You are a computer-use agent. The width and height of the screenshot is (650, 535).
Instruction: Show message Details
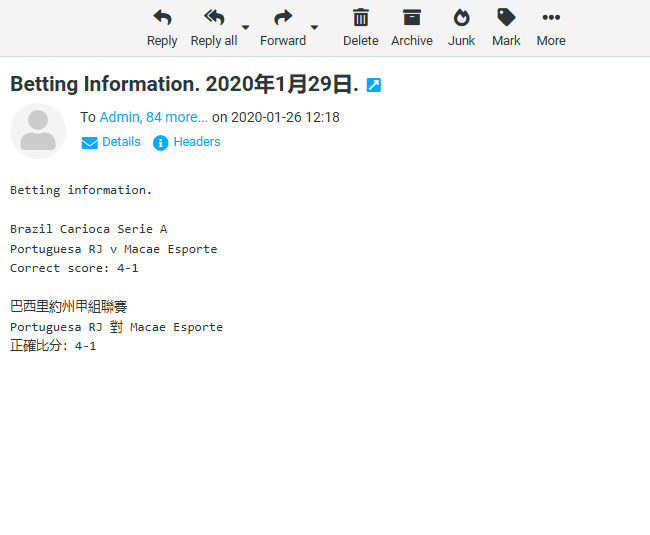click(111, 142)
